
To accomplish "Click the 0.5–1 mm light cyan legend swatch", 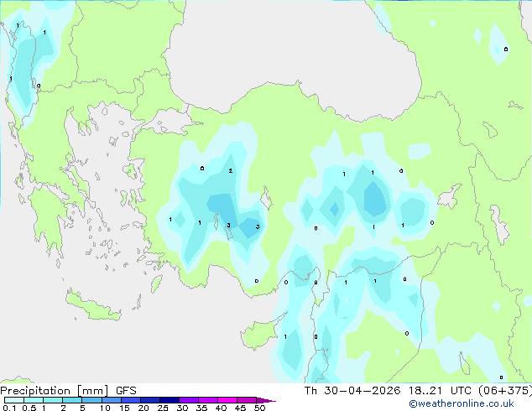I will [x=34, y=400].
